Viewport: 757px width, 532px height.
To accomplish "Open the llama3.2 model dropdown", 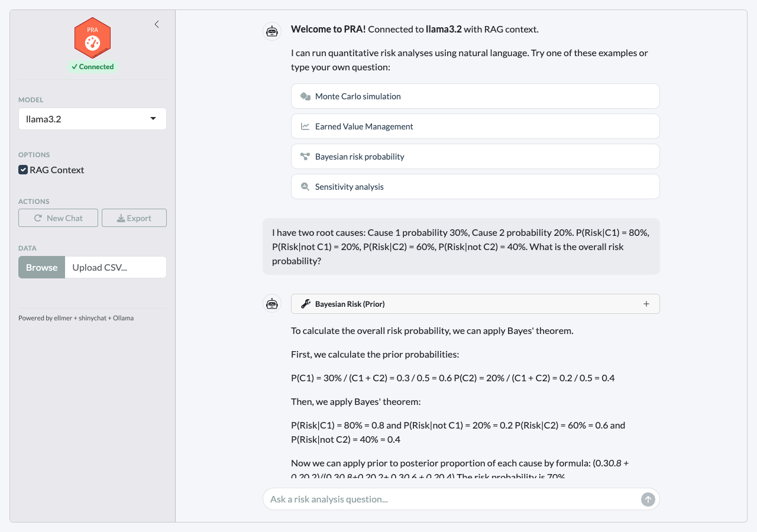I will (x=92, y=119).
